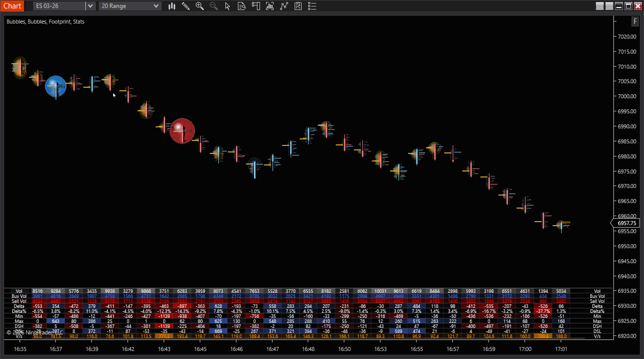Image resolution: width=644 pixels, height=359 pixels.
Task: Click the Delta% cell showing -16.7%
Action: [489, 311]
